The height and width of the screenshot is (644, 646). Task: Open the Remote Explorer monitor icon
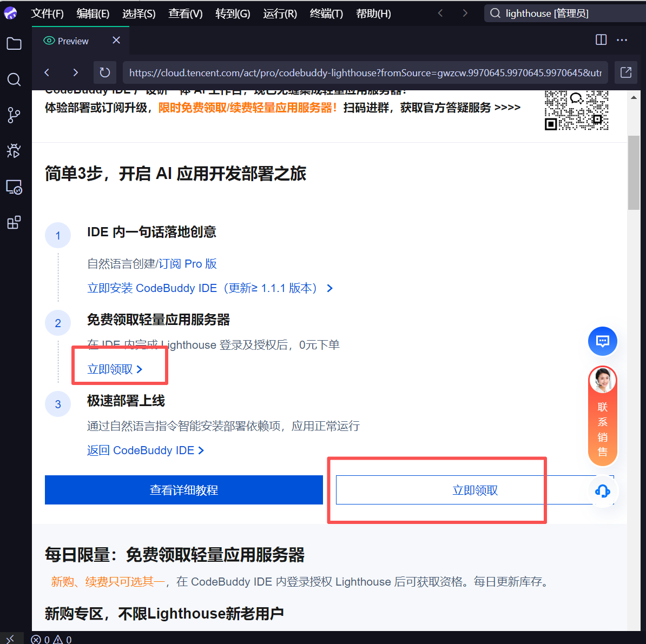[x=14, y=187]
